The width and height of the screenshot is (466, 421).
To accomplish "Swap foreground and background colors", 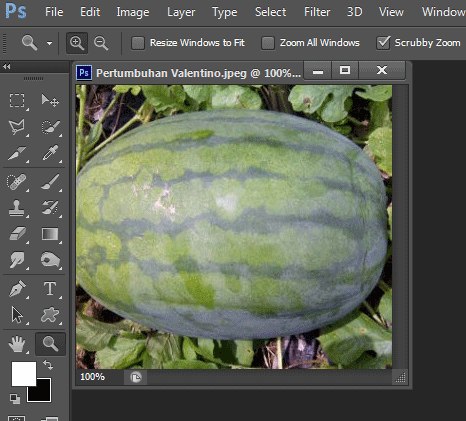I will pos(48,365).
